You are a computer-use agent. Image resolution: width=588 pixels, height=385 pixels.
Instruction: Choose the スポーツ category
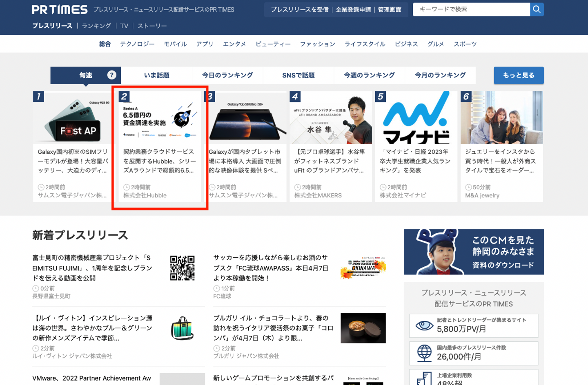click(465, 44)
